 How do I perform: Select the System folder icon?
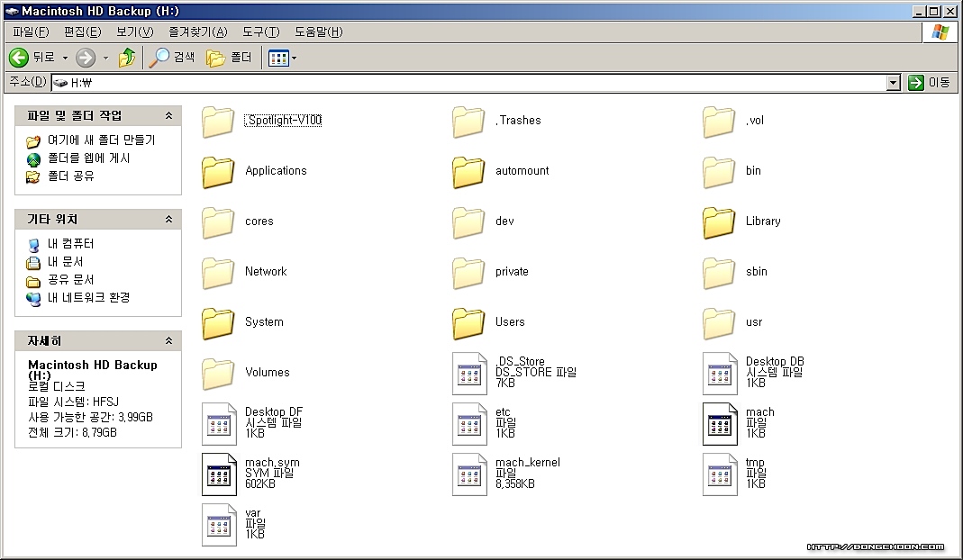pyautogui.click(x=218, y=322)
